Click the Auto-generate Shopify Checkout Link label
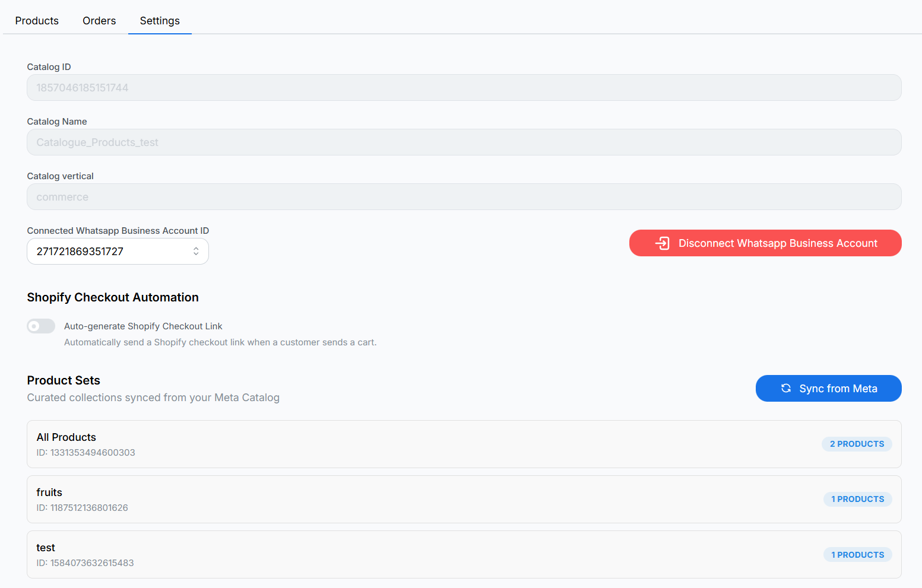Screen dimensions: 922x588 click(x=143, y=326)
